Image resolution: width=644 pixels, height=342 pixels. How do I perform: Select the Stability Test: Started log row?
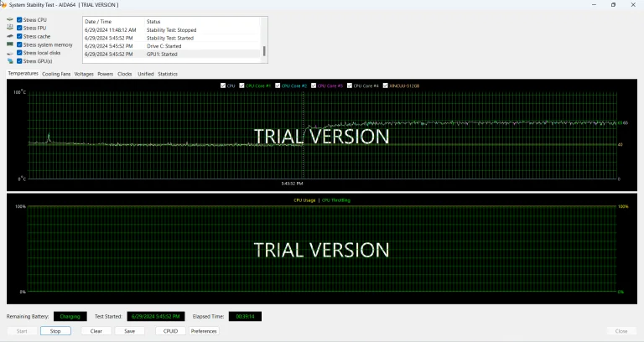tap(172, 39)
